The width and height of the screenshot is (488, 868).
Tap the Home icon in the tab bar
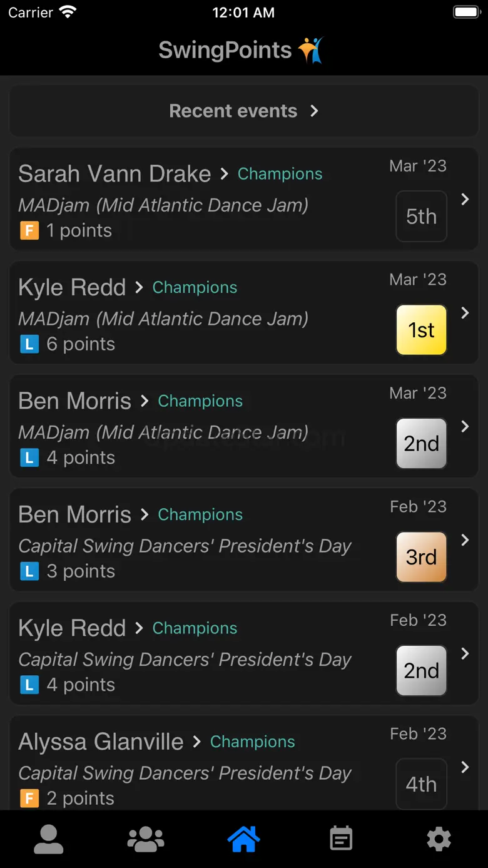tap(244, 839)
